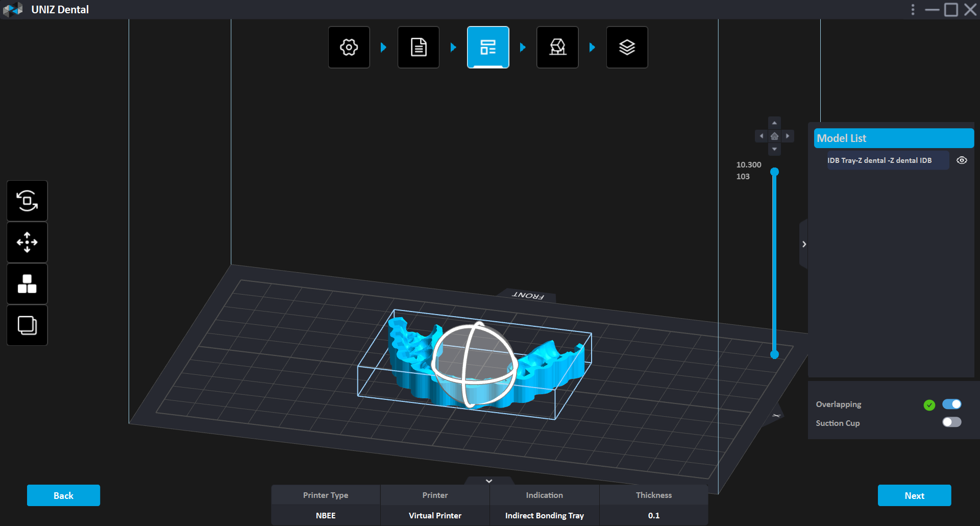This screenshot has width=980, height=526.
Task: Select the move model tool
Action: click(27, 243)
